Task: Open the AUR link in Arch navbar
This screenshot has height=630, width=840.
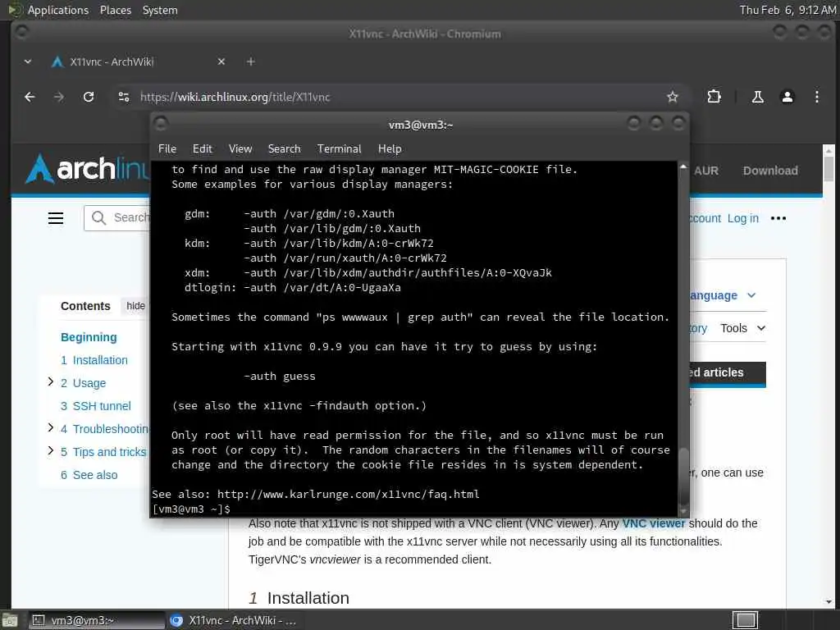Action: point(706,171)
